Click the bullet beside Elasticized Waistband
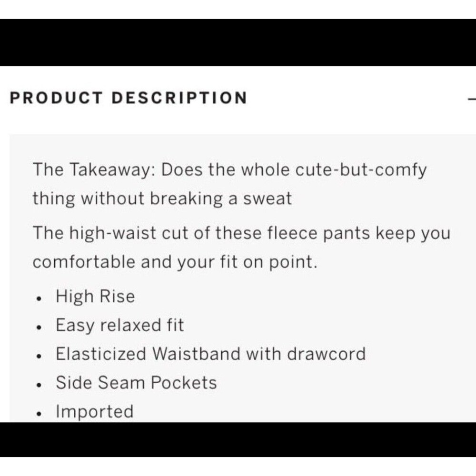The height and width of the screenshot is (476, 476). (40, 356)
